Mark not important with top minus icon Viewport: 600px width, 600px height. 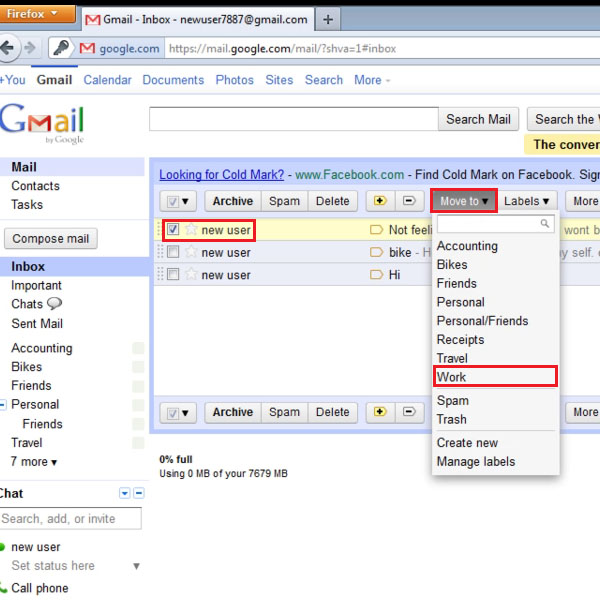[x=409, y=201]
